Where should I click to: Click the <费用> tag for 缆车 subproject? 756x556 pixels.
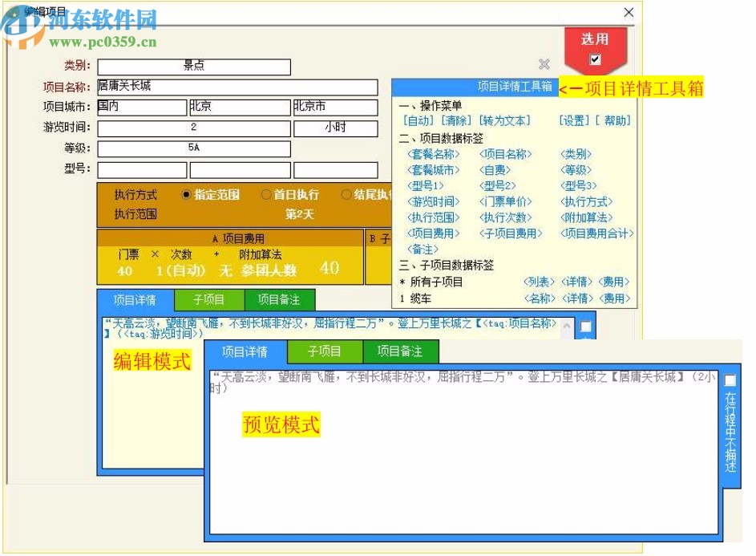[614, 297]
